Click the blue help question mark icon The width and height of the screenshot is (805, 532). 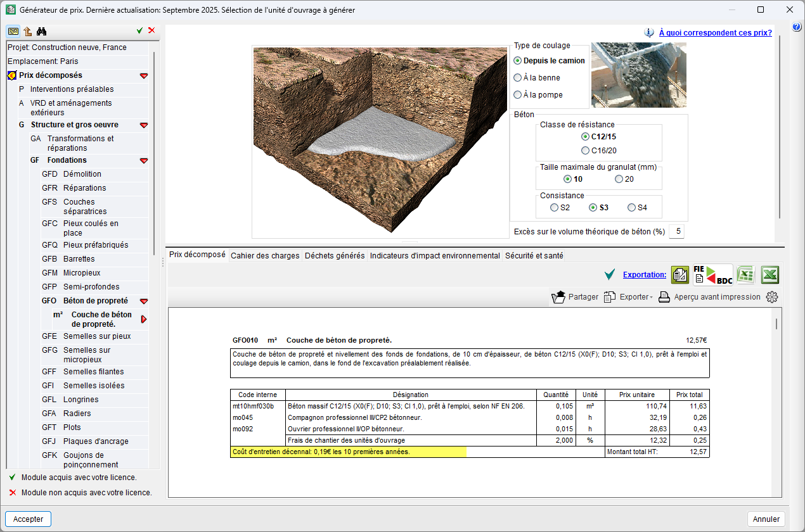coord(797,27)
